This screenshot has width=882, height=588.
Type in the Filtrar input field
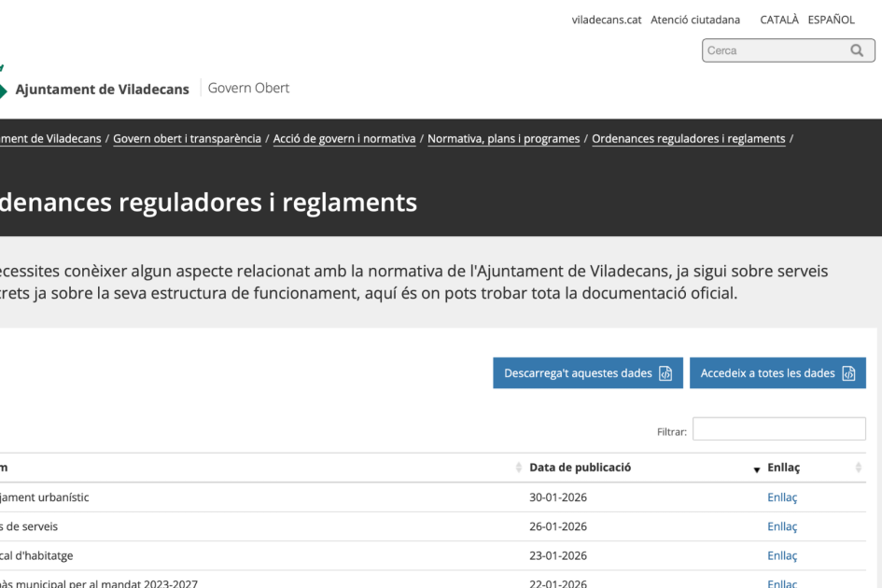pos(778,429)
